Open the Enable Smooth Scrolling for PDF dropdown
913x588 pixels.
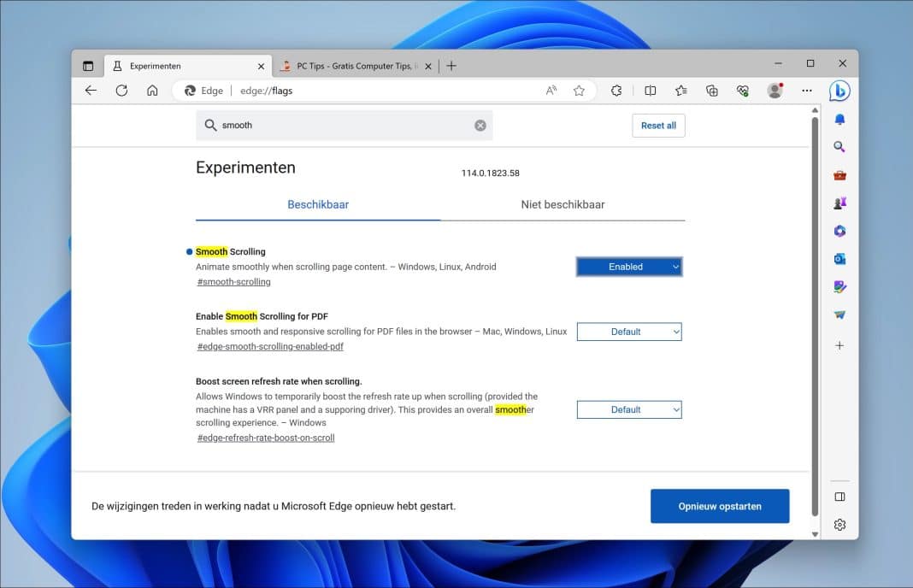(x=629, y=332)
